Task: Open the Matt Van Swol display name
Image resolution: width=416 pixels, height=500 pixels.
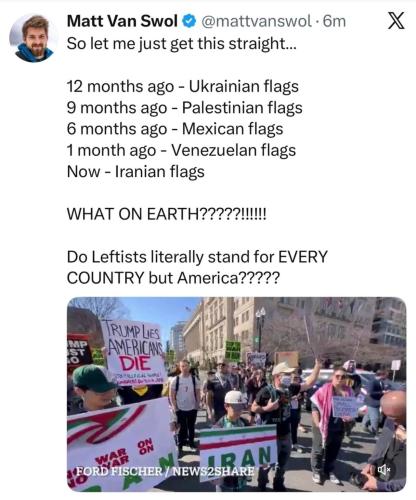Action: click(x=122, y=21)
